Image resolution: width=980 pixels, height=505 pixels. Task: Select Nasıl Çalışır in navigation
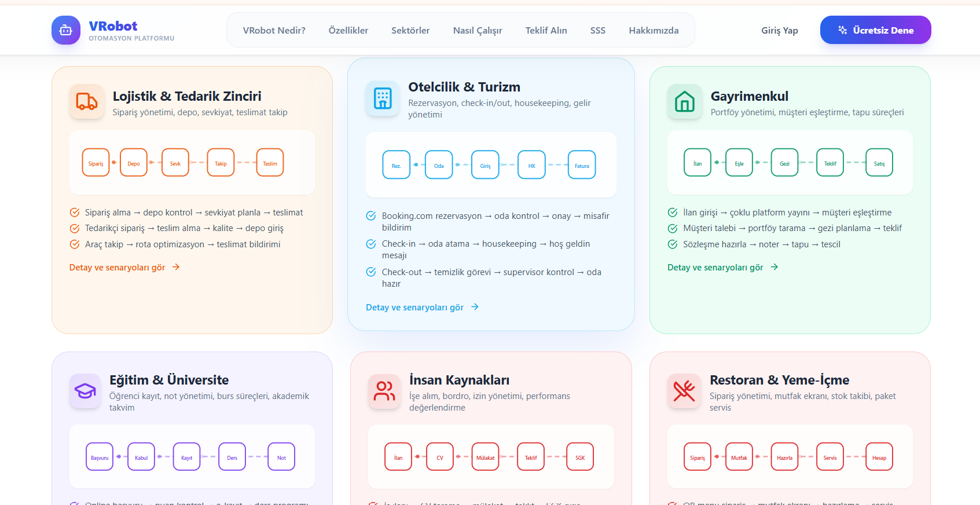pos(478,30)
